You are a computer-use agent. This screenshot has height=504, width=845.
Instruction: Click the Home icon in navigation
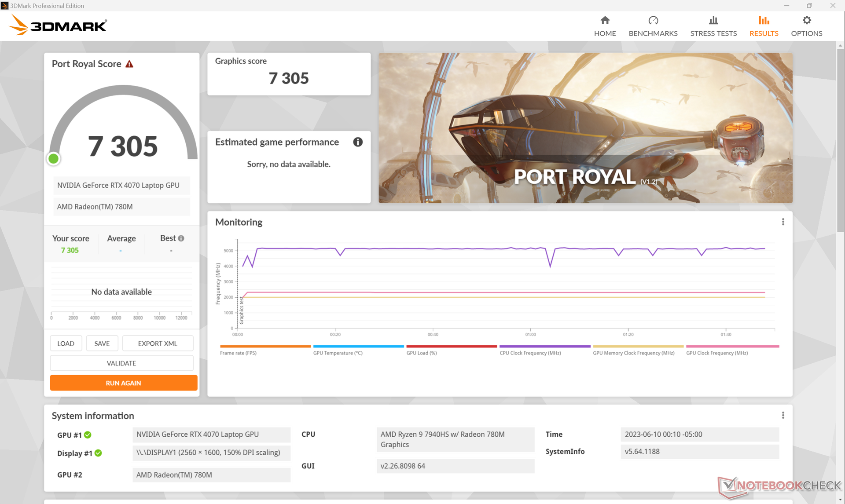tap(605, 21)
